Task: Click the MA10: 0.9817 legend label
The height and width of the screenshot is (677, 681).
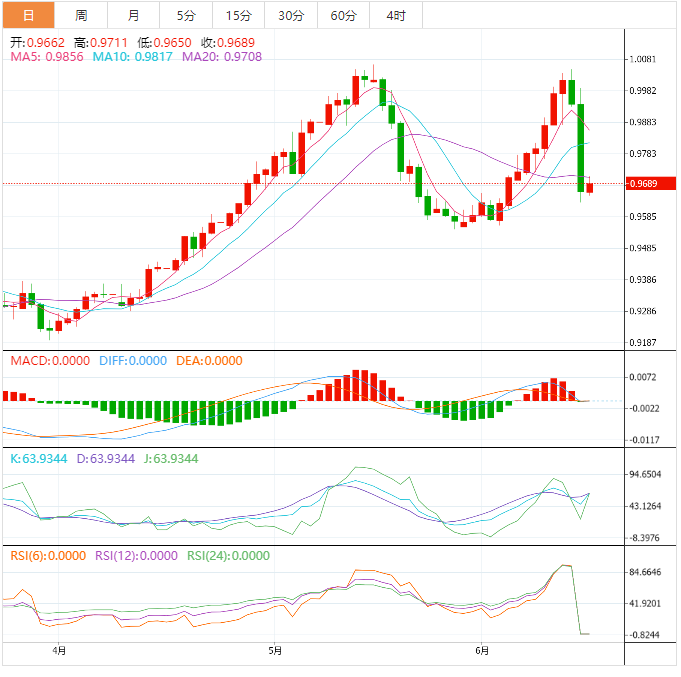Action: click(132, 57)
